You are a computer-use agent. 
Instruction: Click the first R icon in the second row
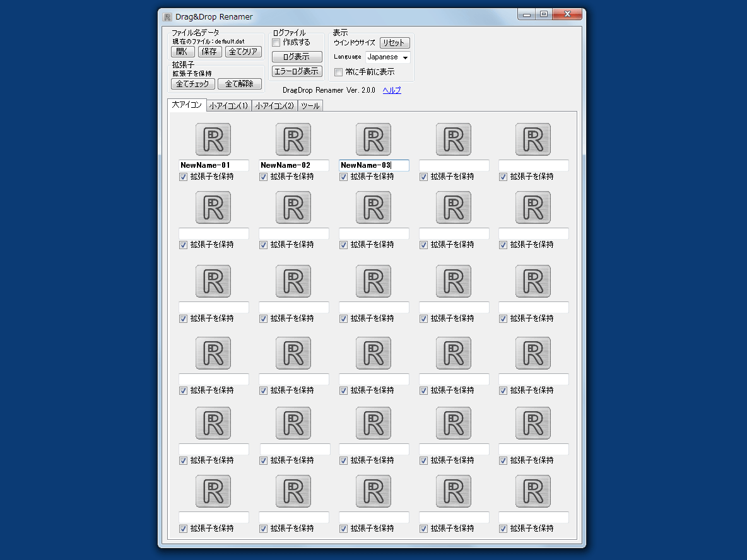213,207
